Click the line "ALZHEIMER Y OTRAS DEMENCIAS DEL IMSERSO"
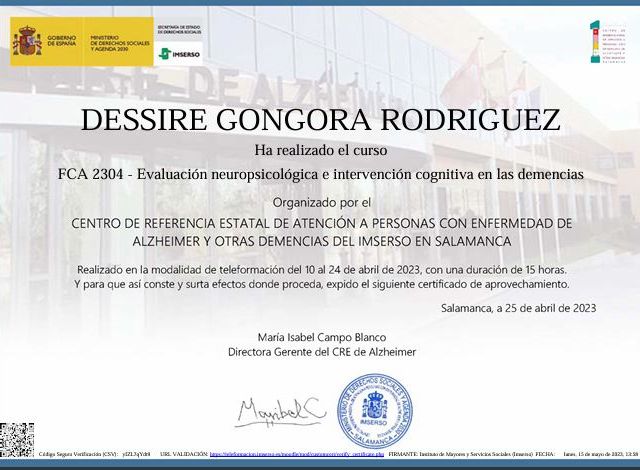Image resolution: width=640 pixels, height=470 pixels. pos(322,242)
